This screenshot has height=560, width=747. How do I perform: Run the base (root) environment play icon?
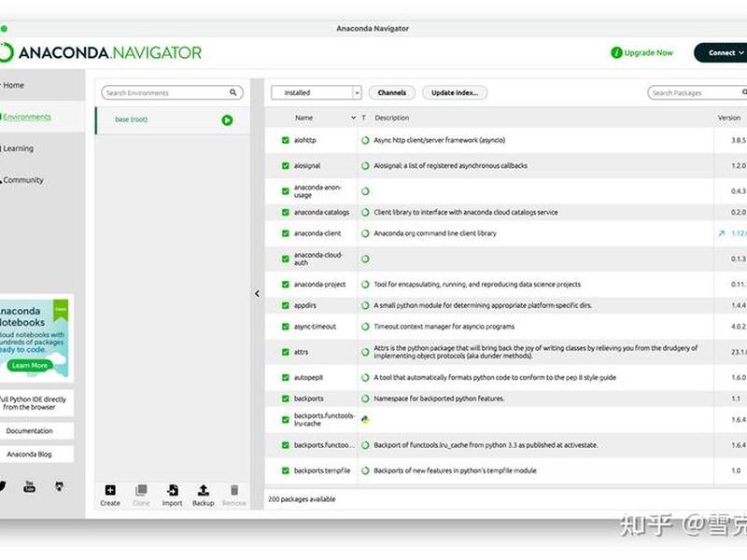point(227,120)
